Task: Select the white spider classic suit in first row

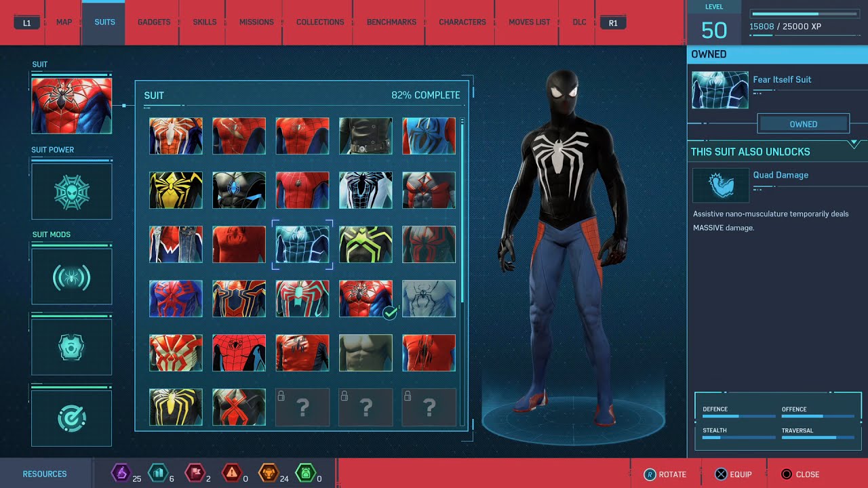Action: [x=176, y=136]
